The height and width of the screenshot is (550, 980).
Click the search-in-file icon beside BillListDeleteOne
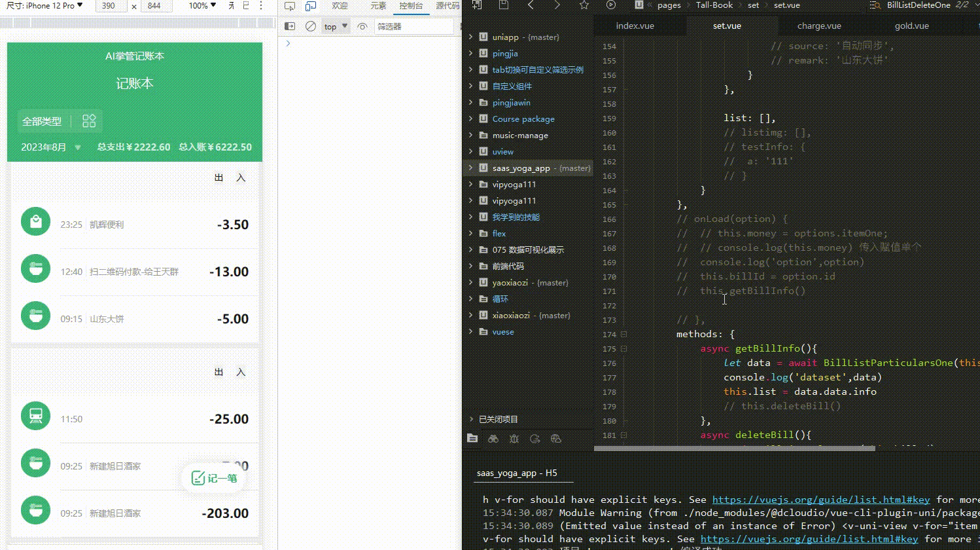click(x=875, y=5)
